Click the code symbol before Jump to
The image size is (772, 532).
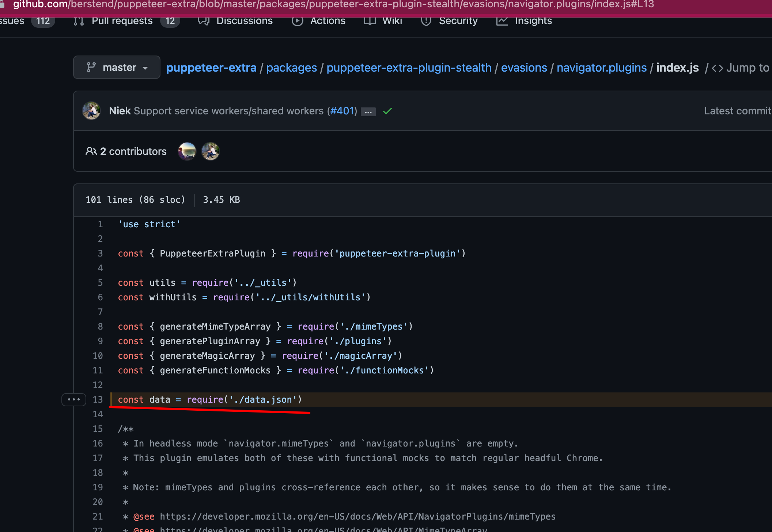click(717, 67)
